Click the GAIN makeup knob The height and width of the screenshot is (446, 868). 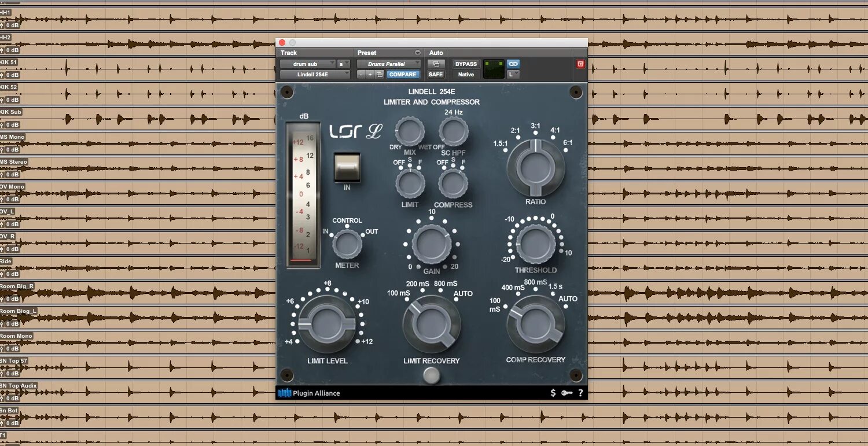click(x=431, y=244)
